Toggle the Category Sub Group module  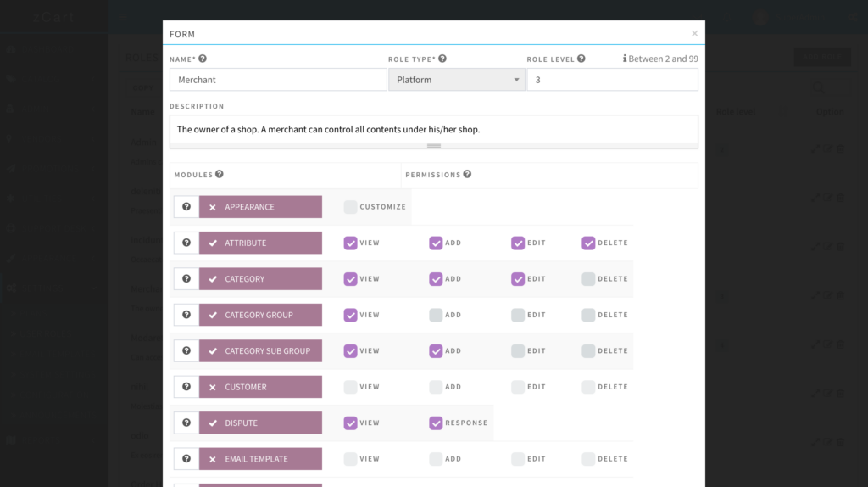[x=260, y=351]
